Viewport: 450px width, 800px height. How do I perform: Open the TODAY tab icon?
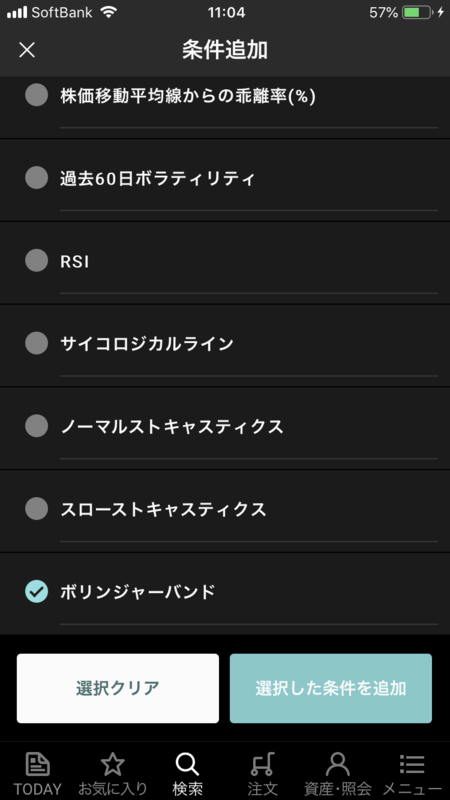tap(38, 765)
